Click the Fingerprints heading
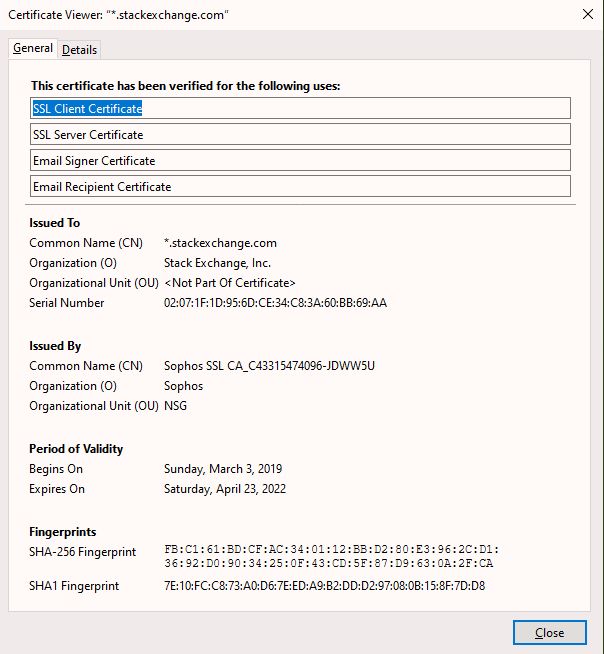 [x=63, y=532]
